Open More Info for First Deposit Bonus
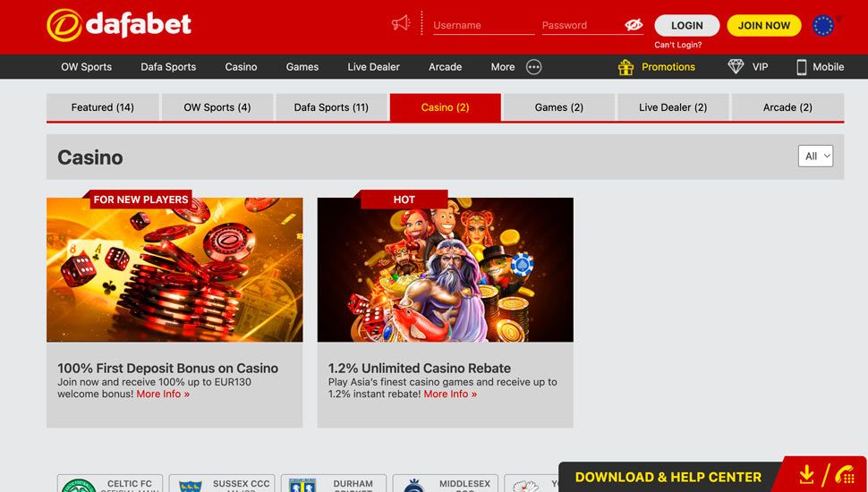This screenshot has height=492, width=868. click(x=163, y=394)
